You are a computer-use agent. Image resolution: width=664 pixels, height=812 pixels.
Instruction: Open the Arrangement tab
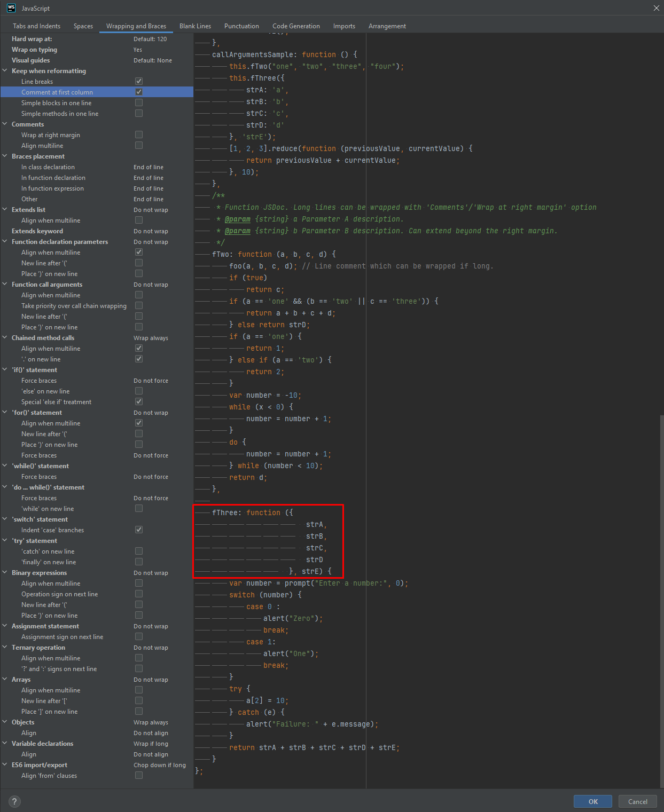coord(387,26)
